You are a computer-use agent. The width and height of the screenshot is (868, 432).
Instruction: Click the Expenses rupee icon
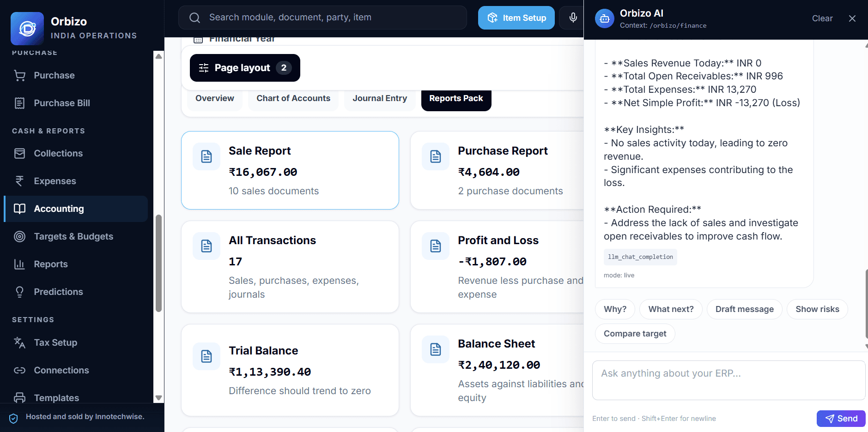[x=19, y=181]
